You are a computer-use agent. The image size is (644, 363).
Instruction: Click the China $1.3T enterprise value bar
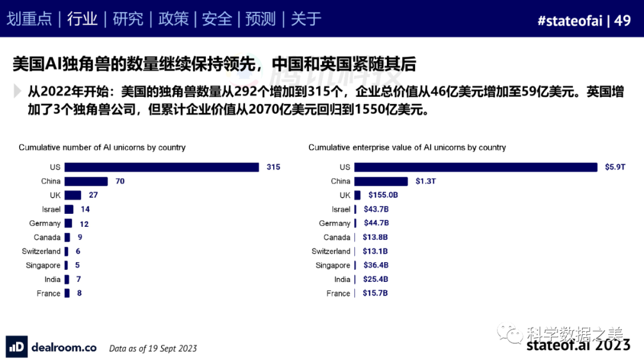pos(380,181)
